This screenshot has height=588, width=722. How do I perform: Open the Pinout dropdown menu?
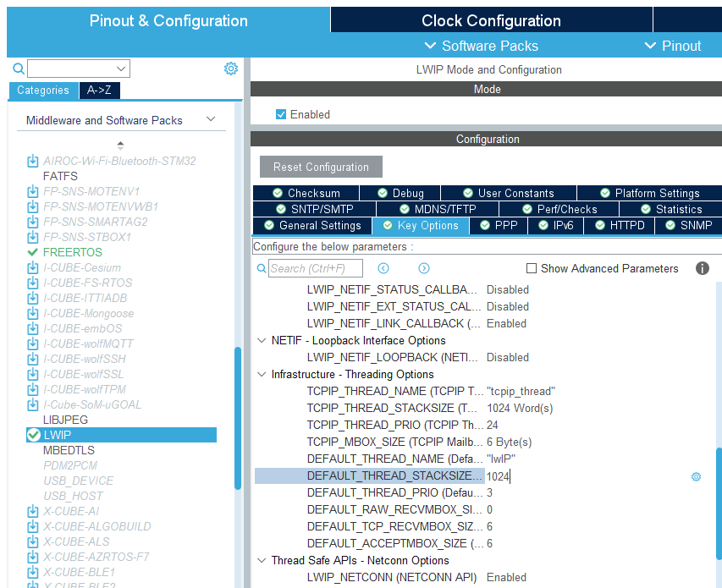[x=673, y=46]
